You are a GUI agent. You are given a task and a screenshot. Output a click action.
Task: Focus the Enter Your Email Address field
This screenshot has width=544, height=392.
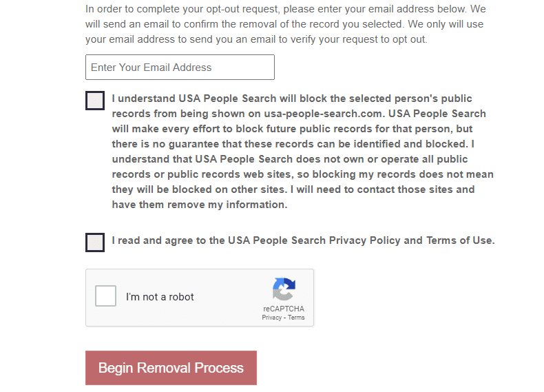(180, 68)
